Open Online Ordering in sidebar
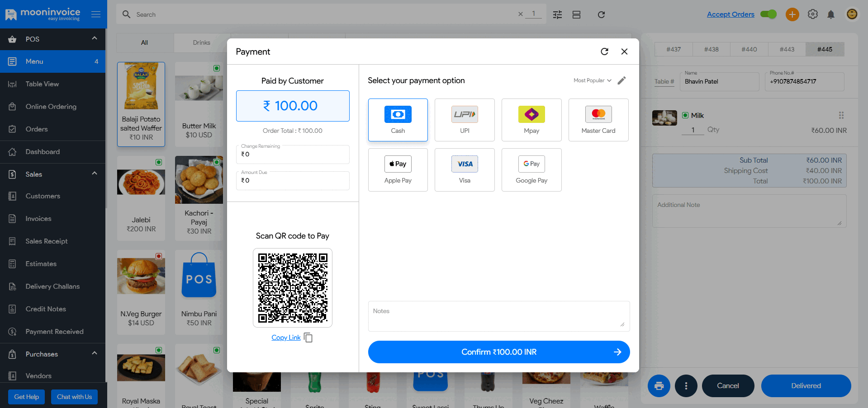 tap(53, 107)
